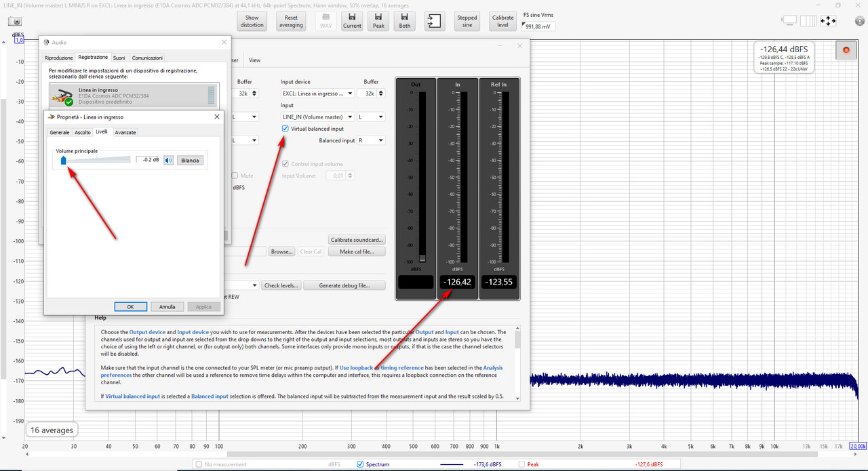Open the Balanced input R dropdown
This screenshot has width=868, height=471.
(x=371, y=140)
